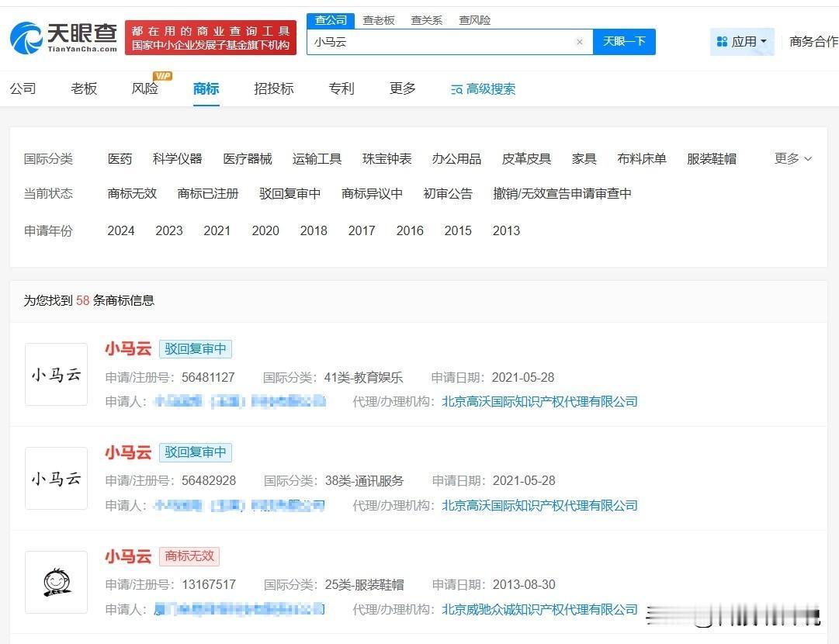Filter by 办公用品 category
Viewport: 839px width, 644px height.
tap(456, 159)
